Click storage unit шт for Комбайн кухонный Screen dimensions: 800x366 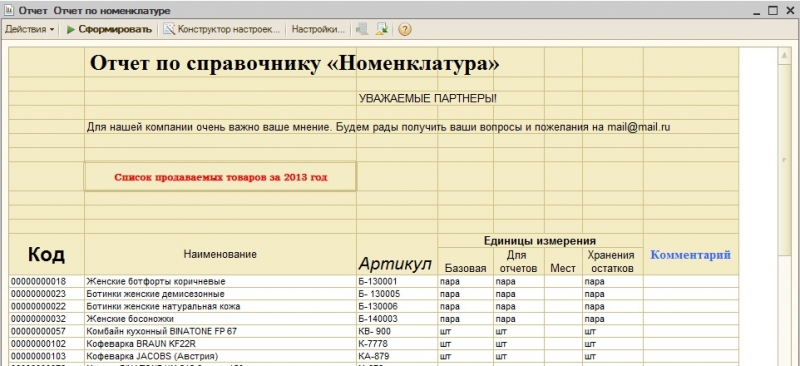[x=613, y=331]
